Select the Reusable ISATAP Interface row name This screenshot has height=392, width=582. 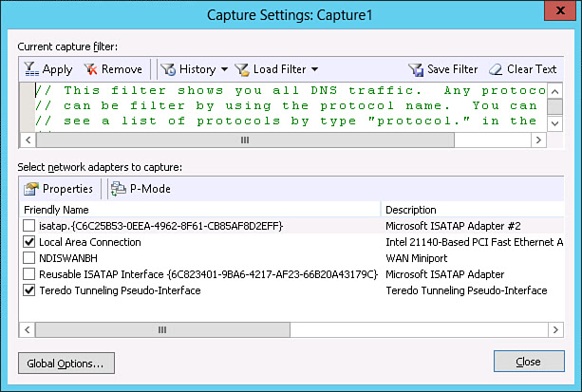pos(208,274)
